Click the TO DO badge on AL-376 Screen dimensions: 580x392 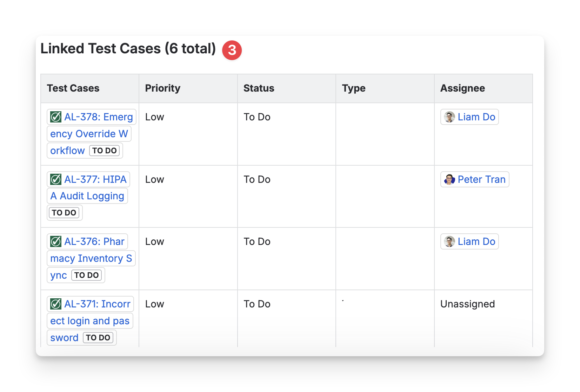point(86,275)
